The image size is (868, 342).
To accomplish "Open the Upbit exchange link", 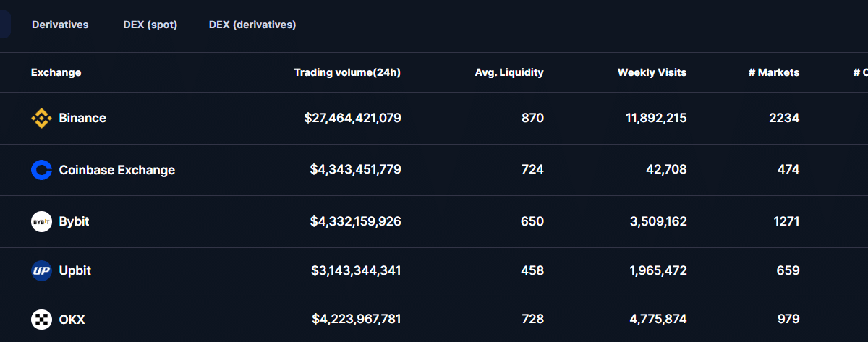I will coord(75,271).
